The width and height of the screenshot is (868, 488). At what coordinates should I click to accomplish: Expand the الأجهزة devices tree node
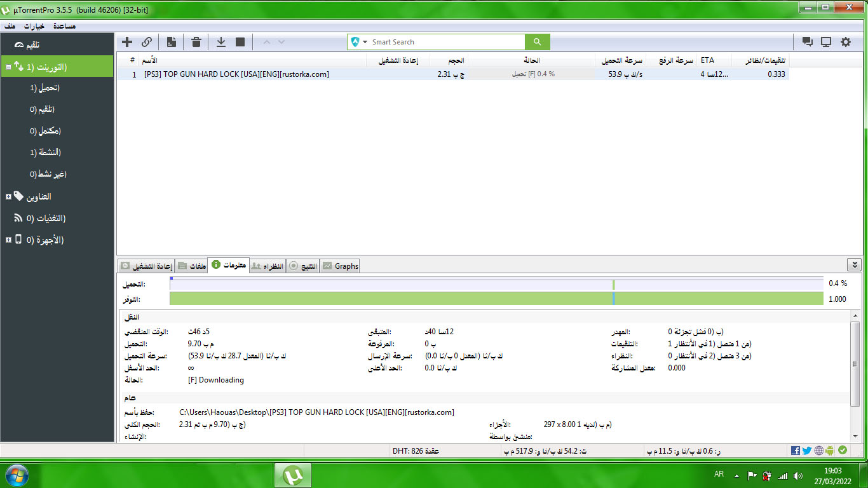point(9,240)
